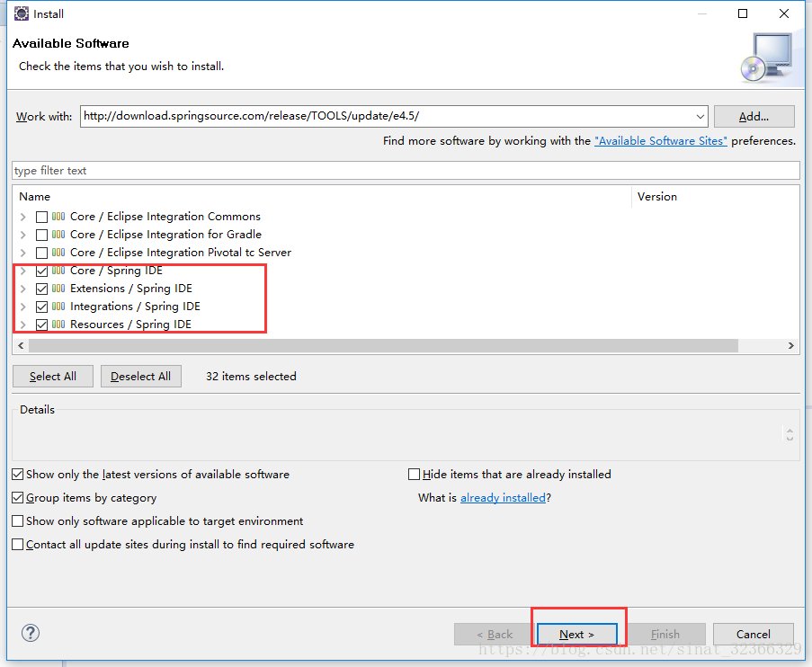Open the Work with URL dropdown arrow
Image resolution: width=812 pixels, height=667 pixels.
(700, 117)
